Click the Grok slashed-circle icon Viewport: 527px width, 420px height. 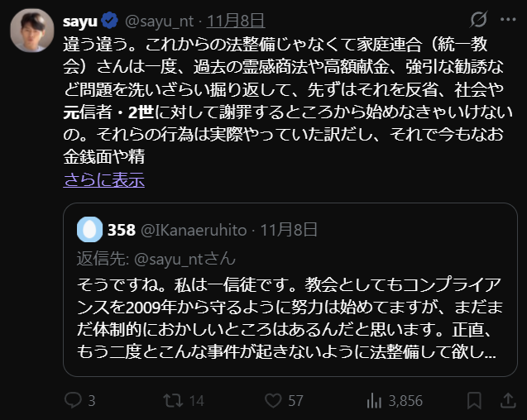tap(478, 19)
